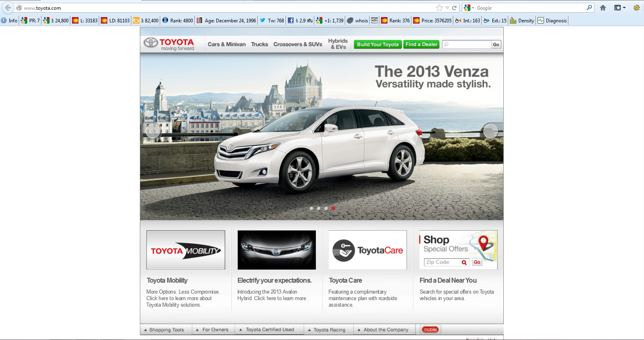Click the Find a Dealer button

[x=421, y=44]
